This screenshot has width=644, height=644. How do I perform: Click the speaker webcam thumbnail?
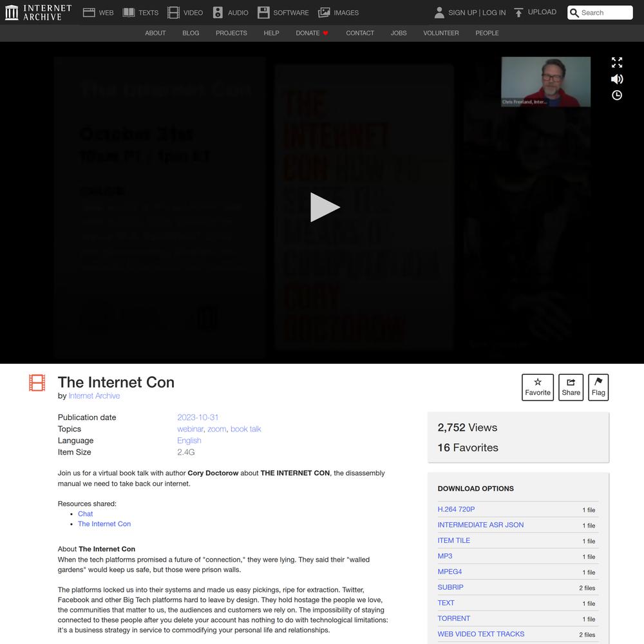(x=546, y=82)
